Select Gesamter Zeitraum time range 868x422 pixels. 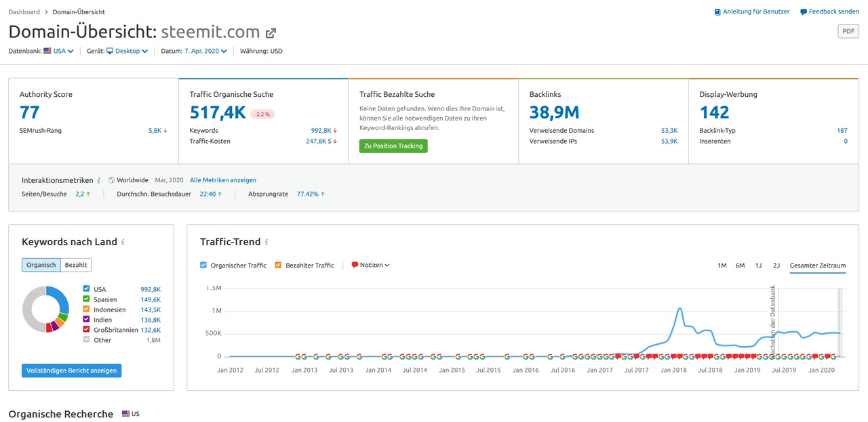[x=818, y=266]
